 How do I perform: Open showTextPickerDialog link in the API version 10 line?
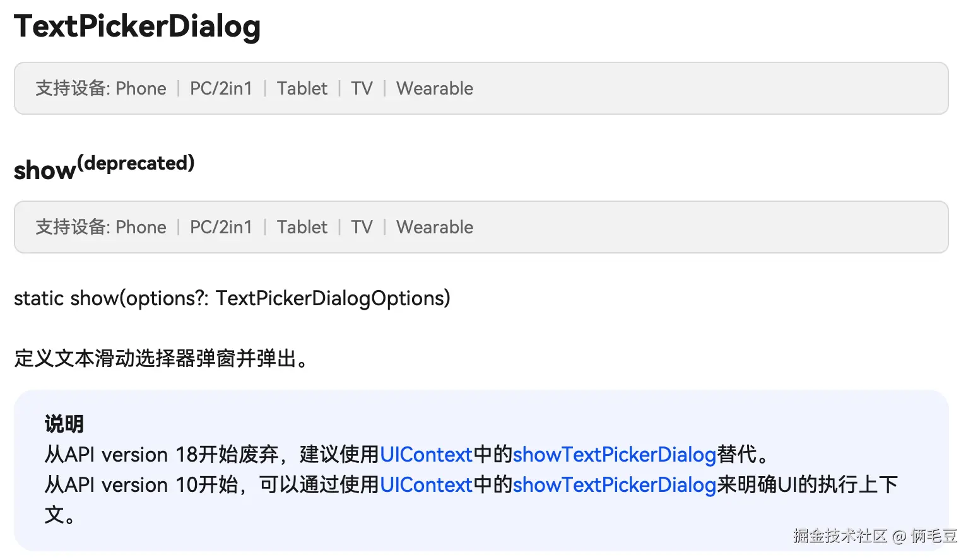click(x=614, y=485)
